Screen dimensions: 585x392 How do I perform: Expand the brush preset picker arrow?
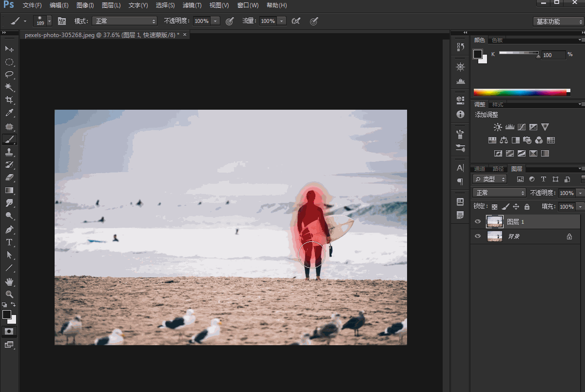[x=49, y=21]
